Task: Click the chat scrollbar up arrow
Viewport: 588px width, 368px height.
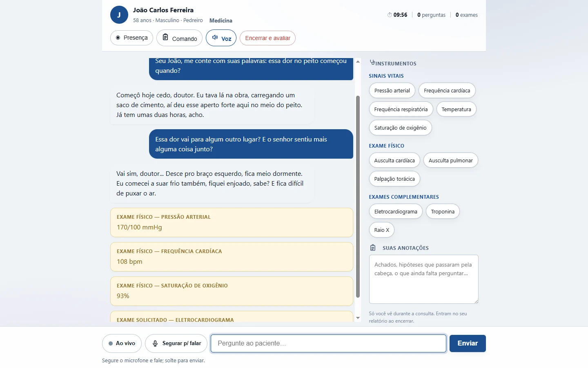Action: 358,62
